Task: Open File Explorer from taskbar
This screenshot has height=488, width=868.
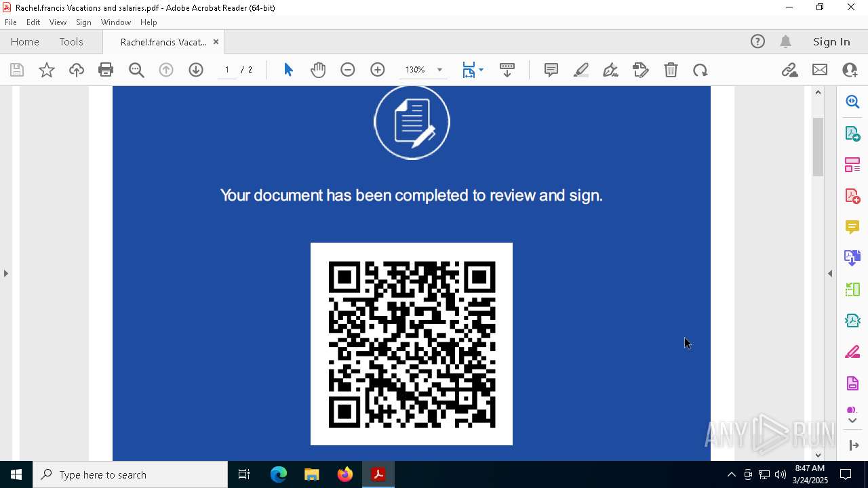Action: pyautogui.click(x=311, y=474)
